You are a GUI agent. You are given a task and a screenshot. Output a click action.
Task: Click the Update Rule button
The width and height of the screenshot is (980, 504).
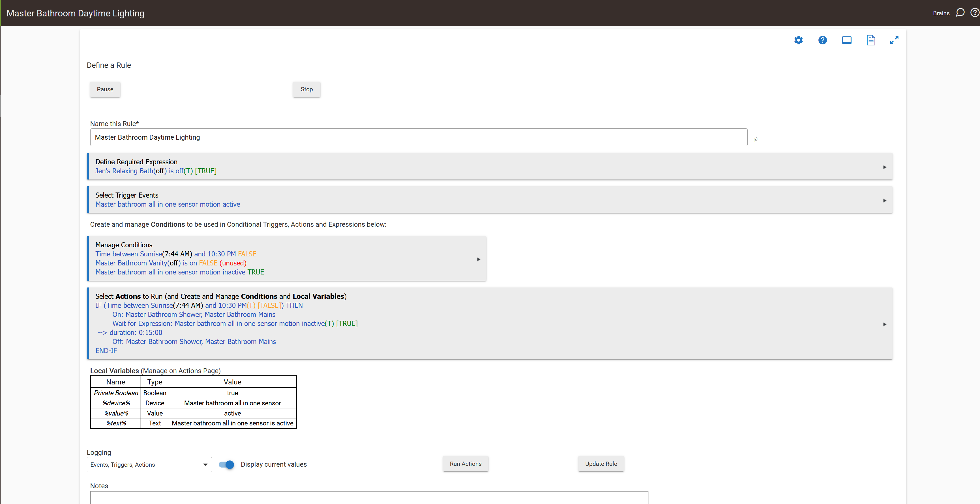601,464
